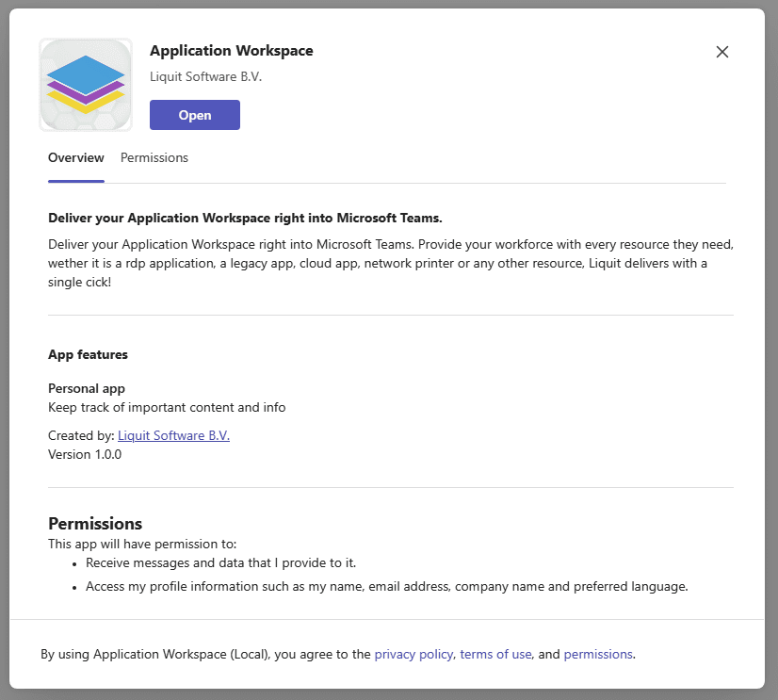This screenshot has height=700, width=778.
Task: Click the Liquit Software B.V. publisher name
Action: [x=204, y=76]
